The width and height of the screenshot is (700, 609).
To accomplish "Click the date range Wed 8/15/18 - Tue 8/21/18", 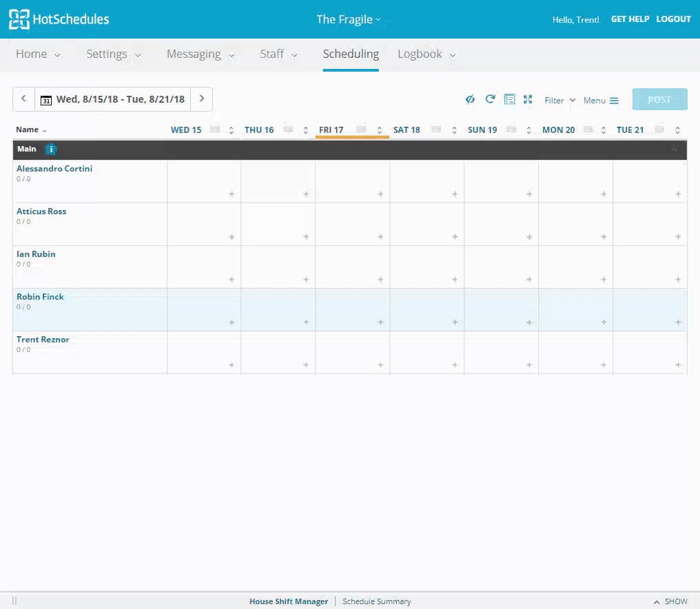I will point(121,99).
